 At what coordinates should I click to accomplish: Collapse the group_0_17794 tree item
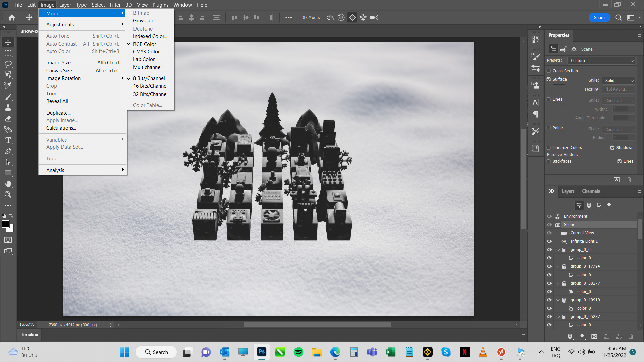click(558, 266)
